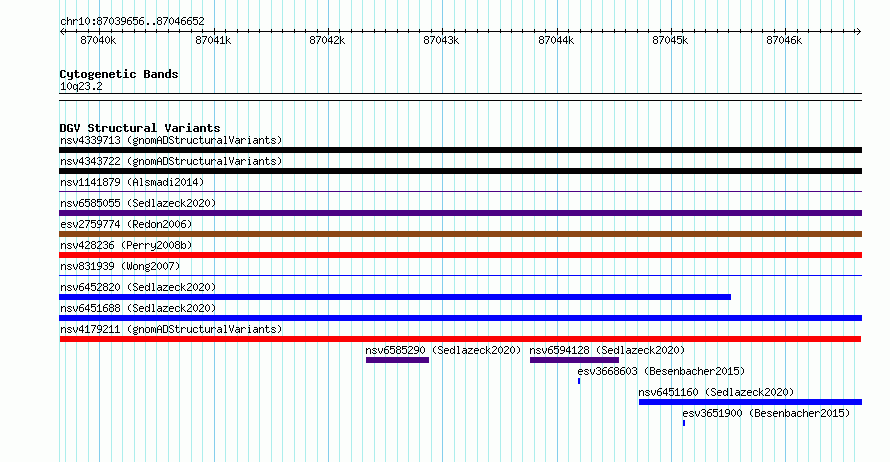This screenshot has width=890, height=462.
Task: Open the esv3668603 (Besenbacher2015) label
Action: [661, 371]
